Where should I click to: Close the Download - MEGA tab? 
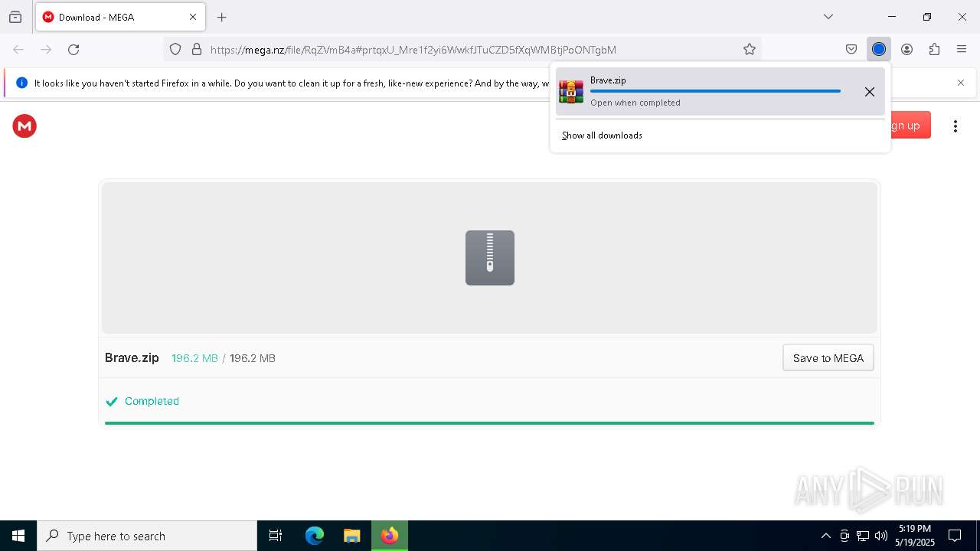(x=193, y=17)
